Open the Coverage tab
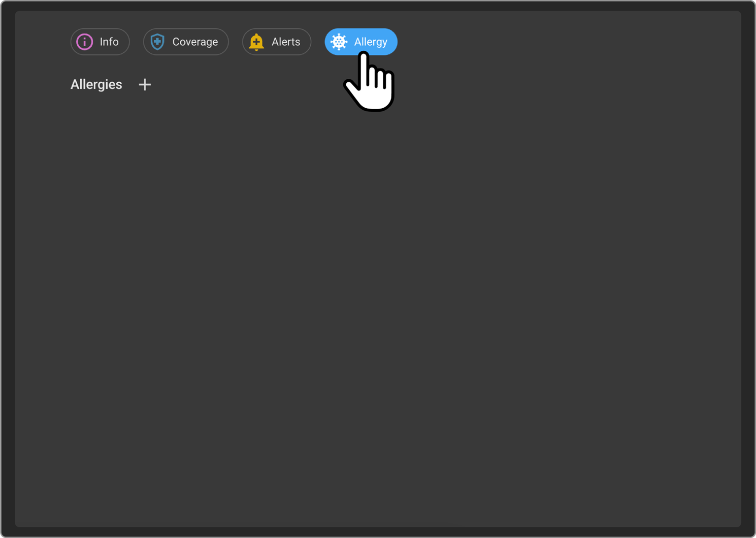This screenshot has height=538, width=756. pyautogui.click(x=186, y=42)
